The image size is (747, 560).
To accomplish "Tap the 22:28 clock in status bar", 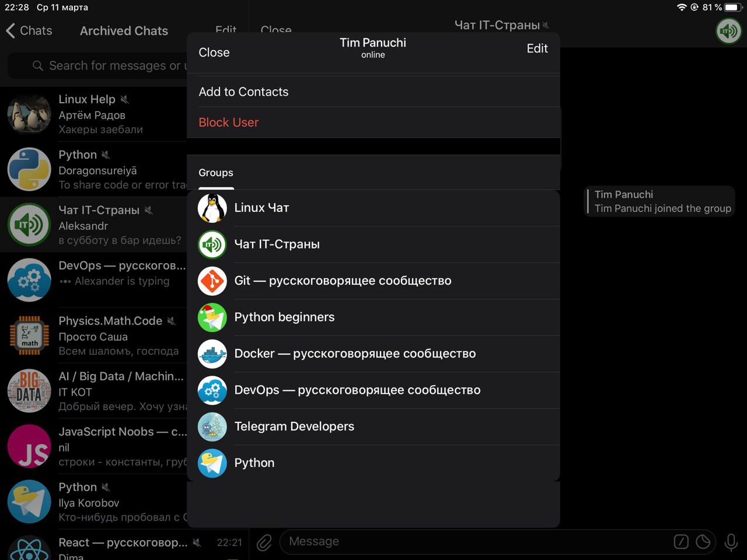I will click(17, 8).
